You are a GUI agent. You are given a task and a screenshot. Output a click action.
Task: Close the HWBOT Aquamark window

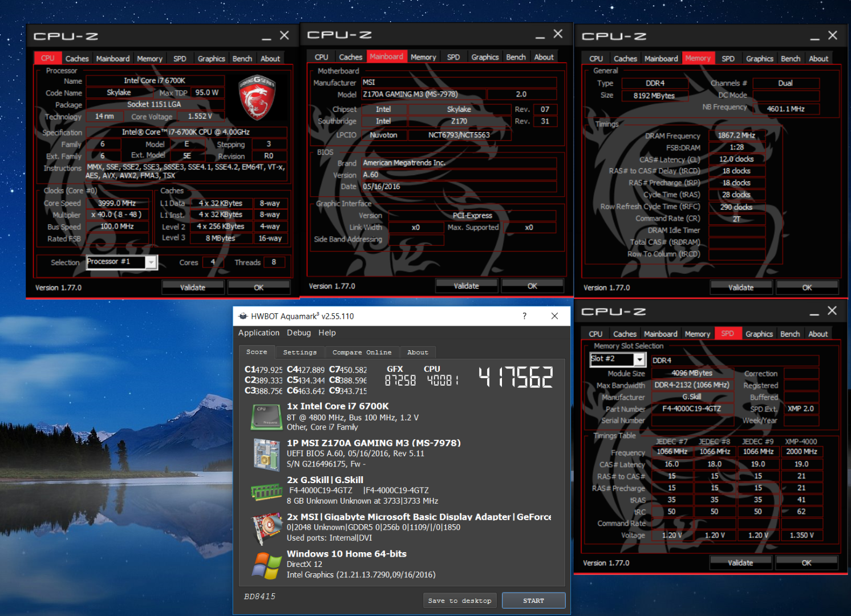tap(554, 316)
